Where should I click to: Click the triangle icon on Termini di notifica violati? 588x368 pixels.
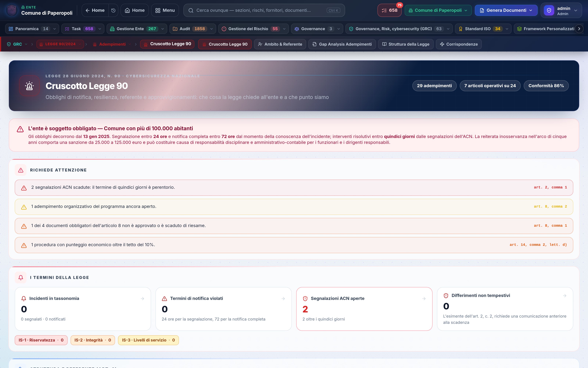click(x=164, y=298)
